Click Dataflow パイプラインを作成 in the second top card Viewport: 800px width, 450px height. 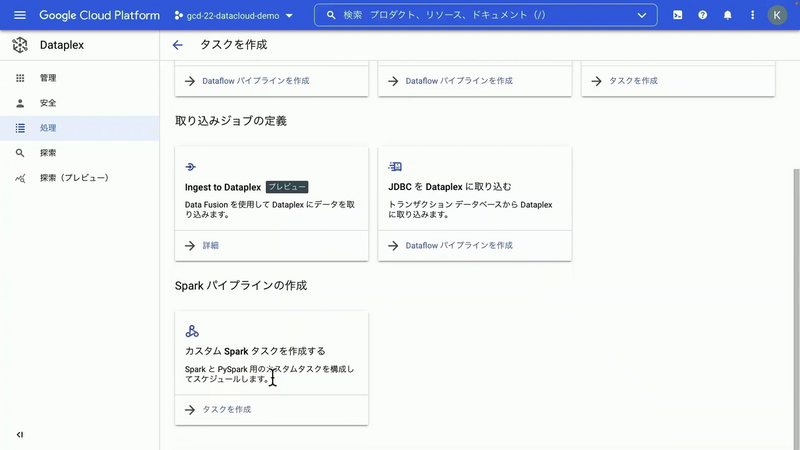click(459, 81)
